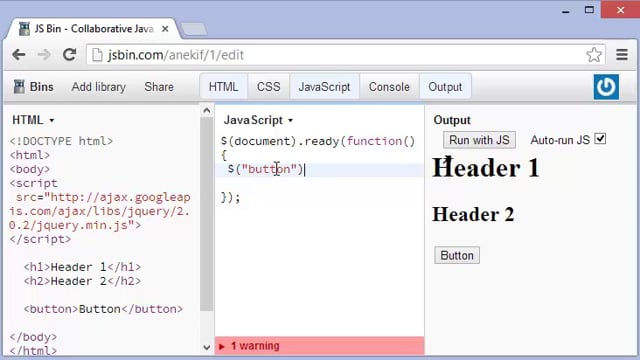640x360 pixels.
Task: Click the $("button") line in the JavaScript editor
Action: (265, 169)
